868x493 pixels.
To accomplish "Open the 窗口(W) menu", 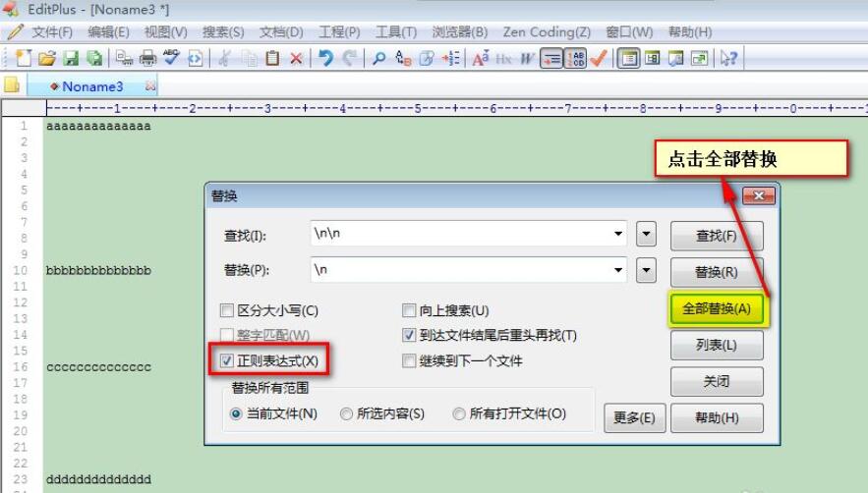I will [629, 32].
